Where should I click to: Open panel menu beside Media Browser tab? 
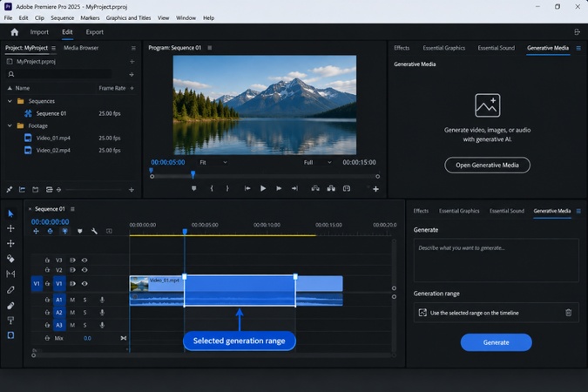(x=133, y=48)
